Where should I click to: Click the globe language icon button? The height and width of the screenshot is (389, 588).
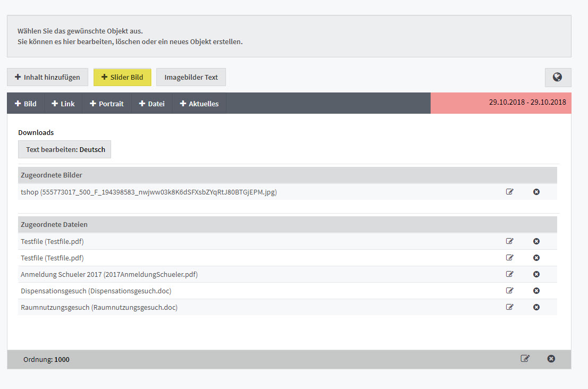coord(558,77)
